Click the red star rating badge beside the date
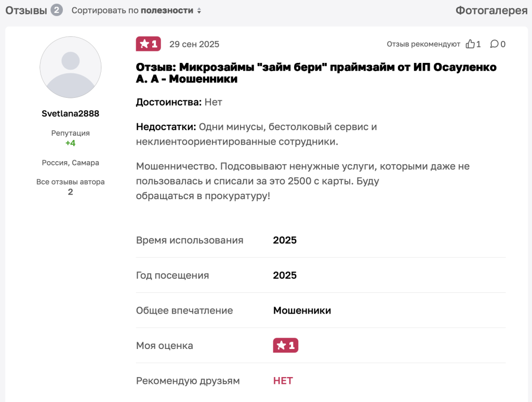Image resolution: width=532 pixels, height=402 pixels. pyautogui.click(x=148, y=44)
